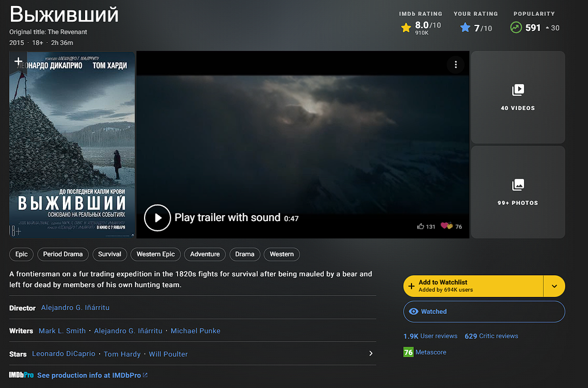588x388 pixels.
Task: Click the Original title: The Revenant text
Action: pos(48,32)
